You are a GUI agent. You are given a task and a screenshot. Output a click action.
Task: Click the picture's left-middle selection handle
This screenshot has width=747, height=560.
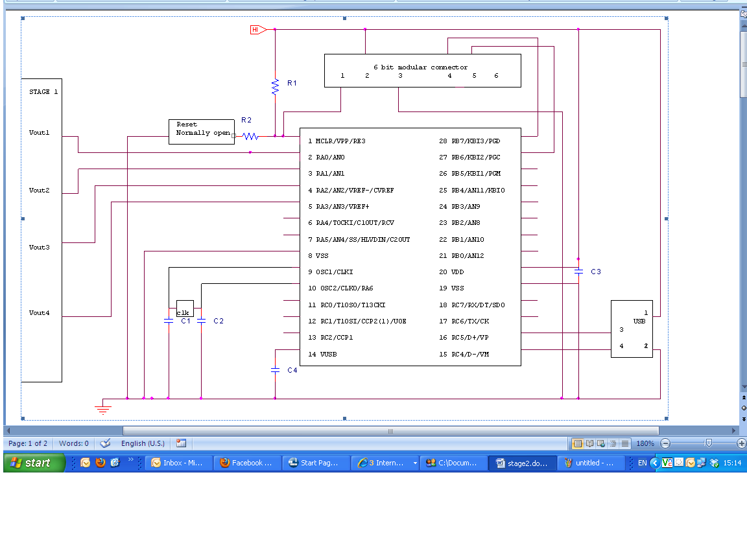[23, 218]
